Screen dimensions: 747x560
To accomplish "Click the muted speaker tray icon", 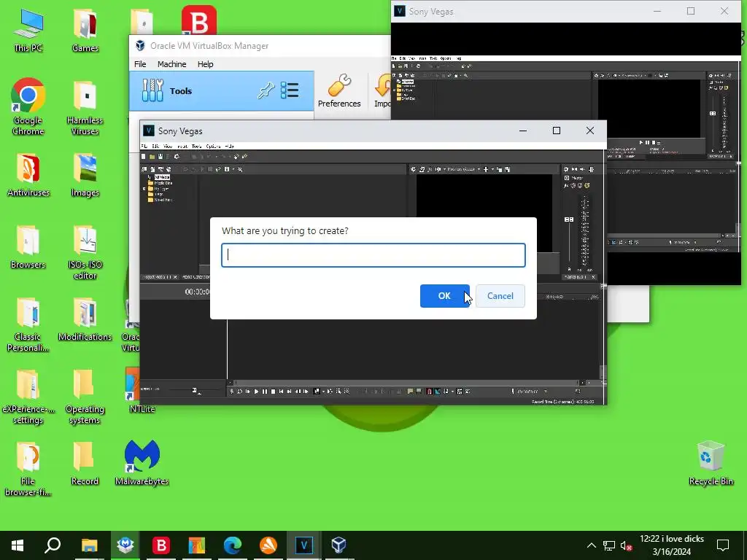I will tap(627, 545).
